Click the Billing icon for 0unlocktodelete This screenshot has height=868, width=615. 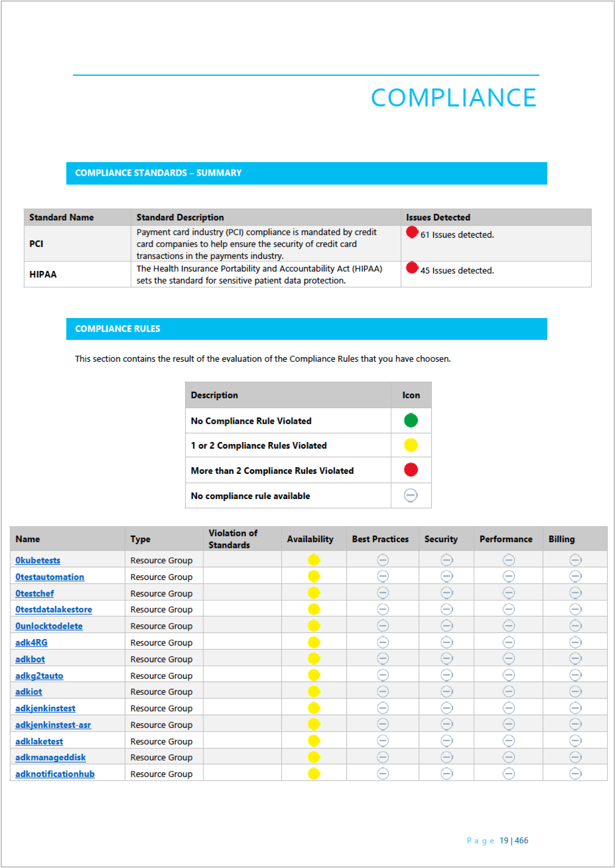(576, 626)
